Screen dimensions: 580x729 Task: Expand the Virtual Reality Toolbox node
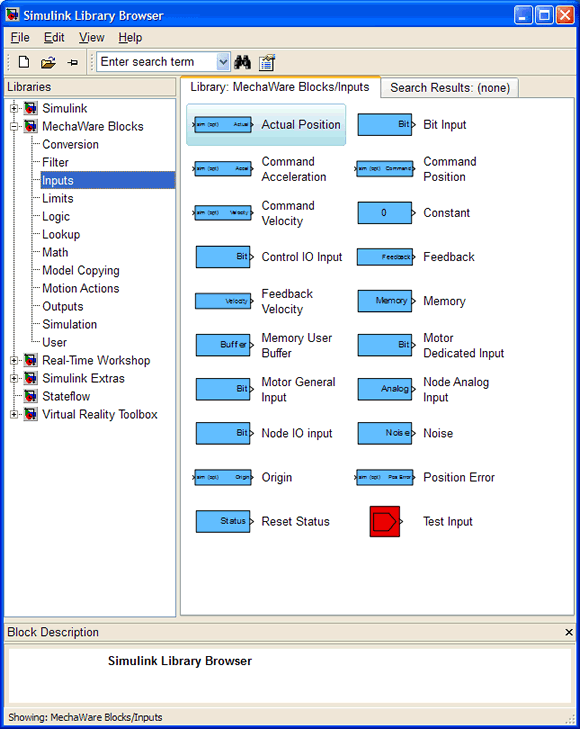(x=14, y=414)
